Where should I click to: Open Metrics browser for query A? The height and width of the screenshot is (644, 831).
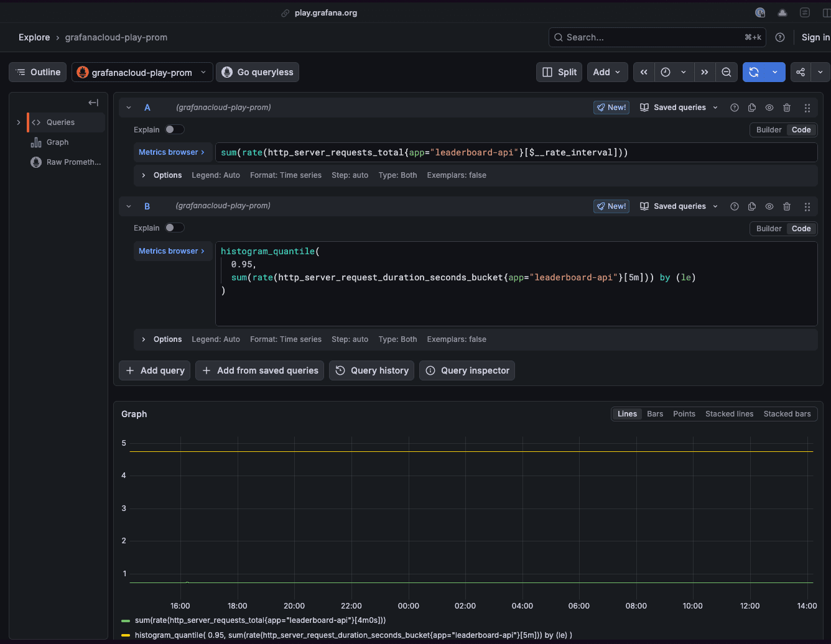point(172,152)
